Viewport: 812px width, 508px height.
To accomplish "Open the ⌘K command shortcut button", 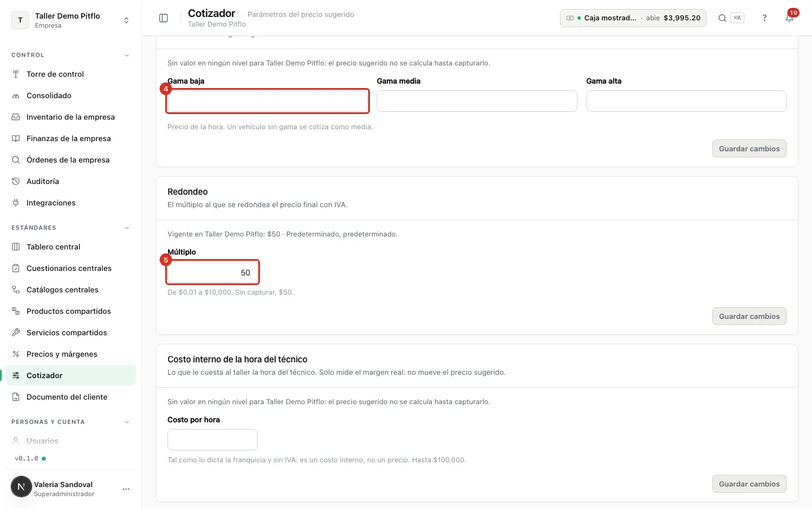I will click(x=737, y=18).
